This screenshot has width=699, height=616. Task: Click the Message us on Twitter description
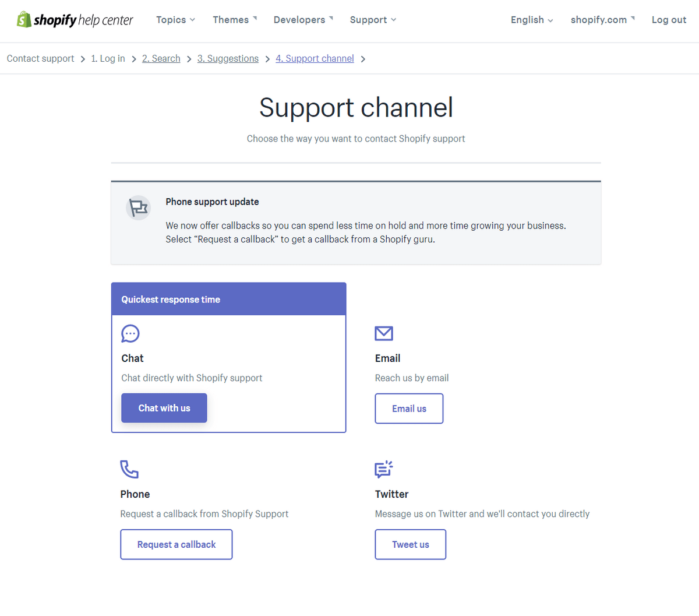(x=482, y=514)
